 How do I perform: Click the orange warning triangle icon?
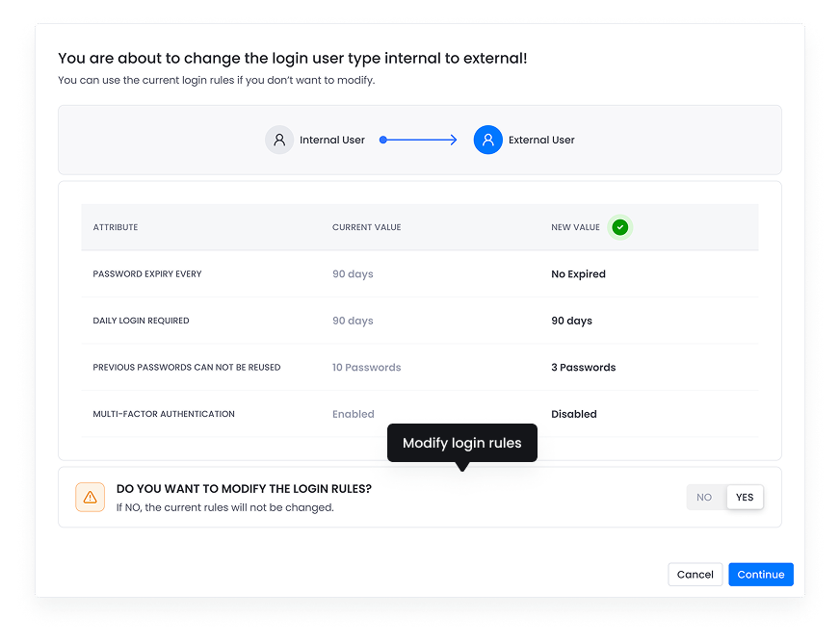90,497
